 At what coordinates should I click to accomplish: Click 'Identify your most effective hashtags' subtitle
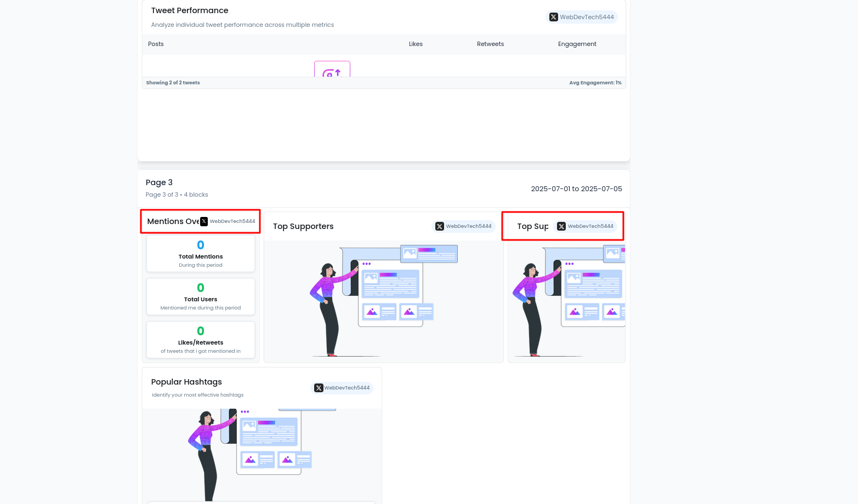click(x=197, y=395)
